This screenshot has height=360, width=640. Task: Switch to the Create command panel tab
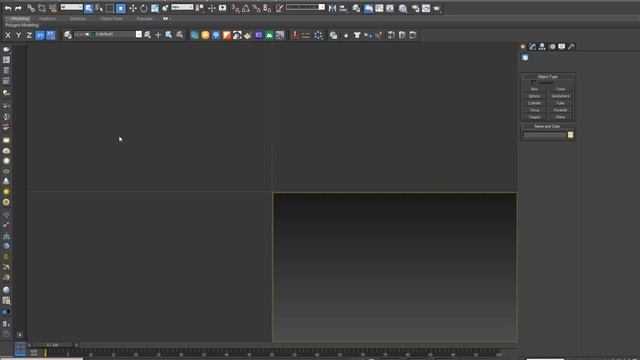pos(523,47)
